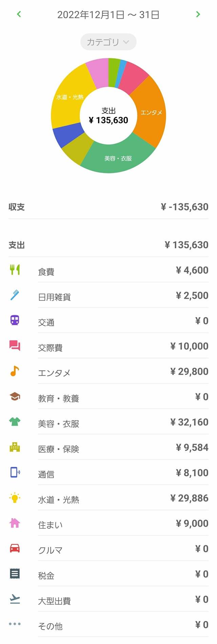The height and width of the screenshot is (644, 217).
Task: Tap the light bulb 水道・光熱 icon
Action: [x=15, y=497]
